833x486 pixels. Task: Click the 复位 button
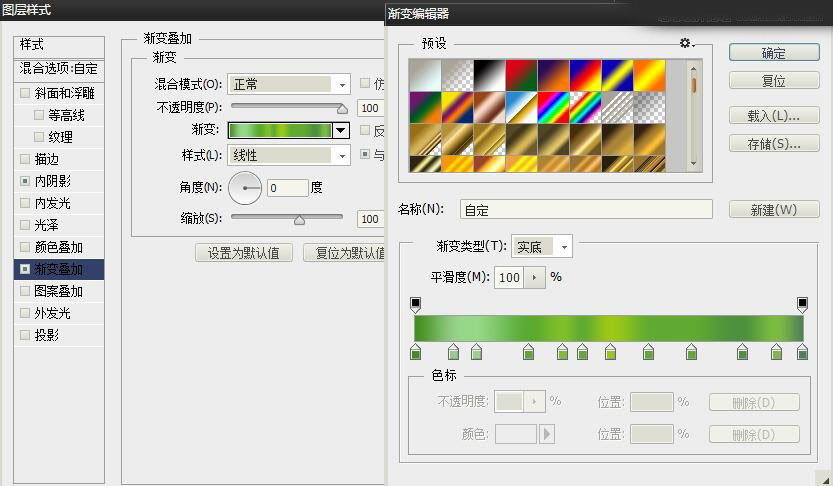point(774,81)
